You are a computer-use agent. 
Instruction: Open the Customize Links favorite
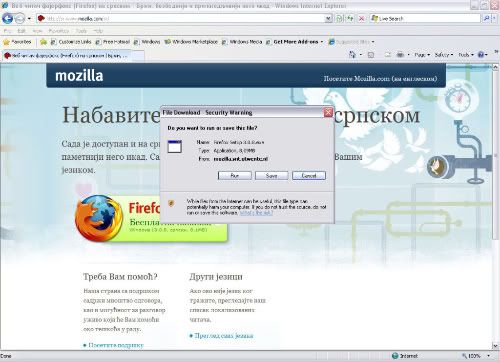[71, 42]
